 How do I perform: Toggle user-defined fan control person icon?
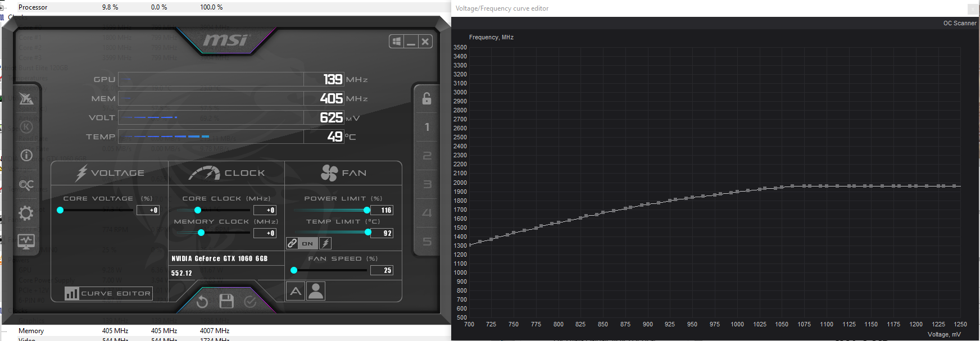pos(316,291)
